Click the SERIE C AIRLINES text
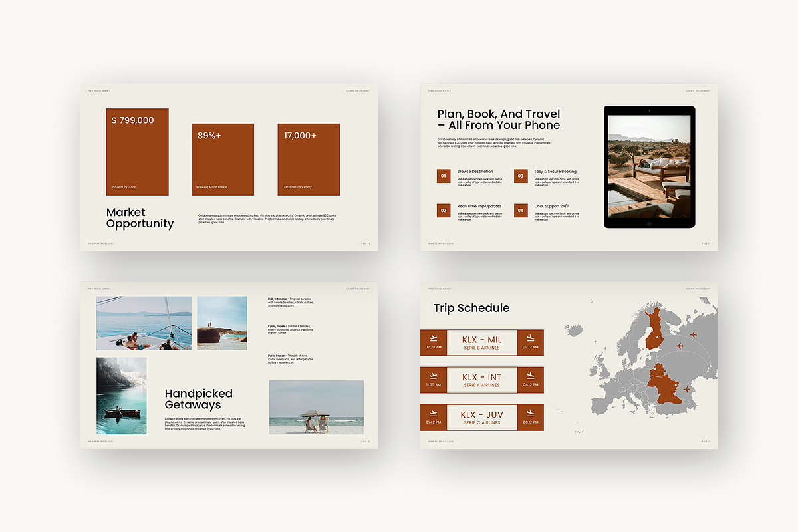This screenshot has height=532, width=798. point(482,422)
